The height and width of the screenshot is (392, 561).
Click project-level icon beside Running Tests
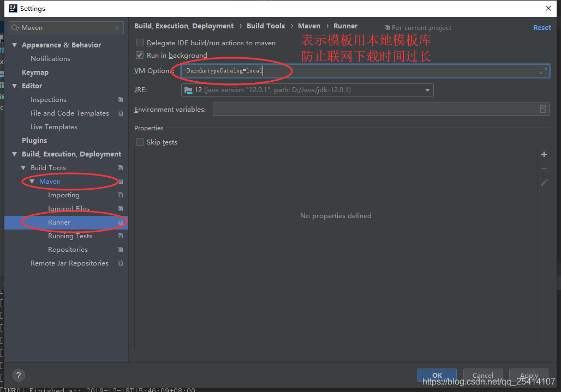[120, 236]
